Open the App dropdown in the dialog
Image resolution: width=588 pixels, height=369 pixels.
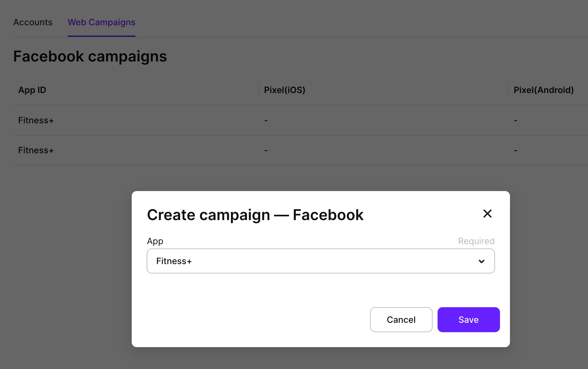[320, 261]
